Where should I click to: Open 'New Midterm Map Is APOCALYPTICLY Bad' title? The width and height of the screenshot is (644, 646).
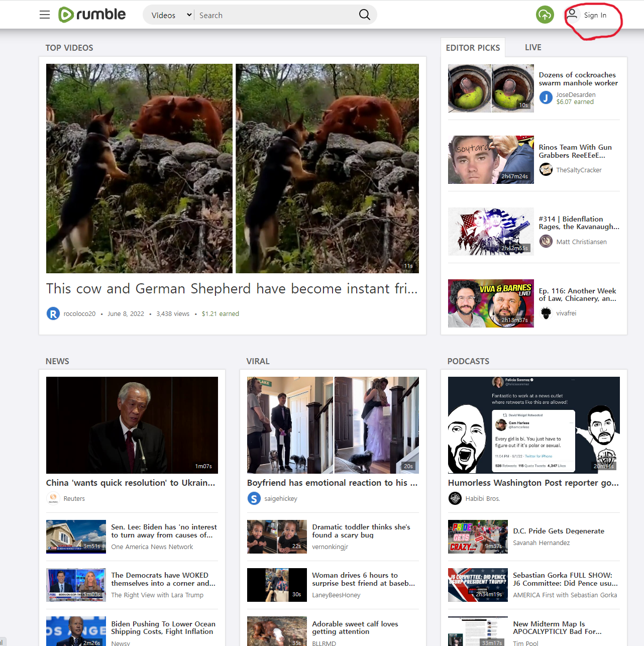pyautogui.click(x=558, y=628)
